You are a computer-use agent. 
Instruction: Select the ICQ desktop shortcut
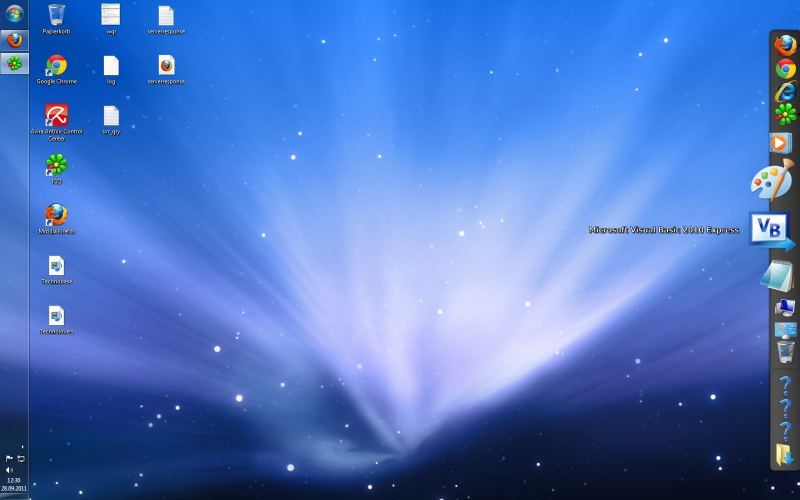[57, 169]
